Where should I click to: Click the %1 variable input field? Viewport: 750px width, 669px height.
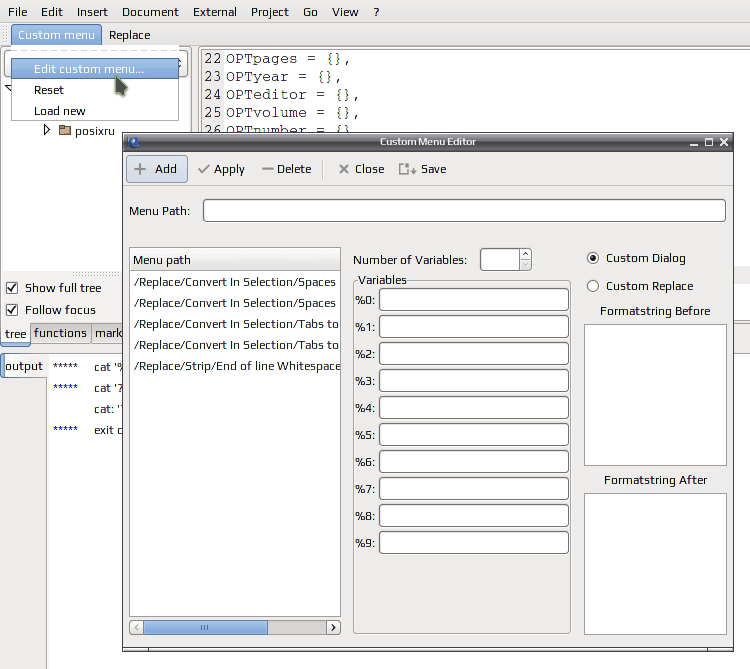click(474, 327)
